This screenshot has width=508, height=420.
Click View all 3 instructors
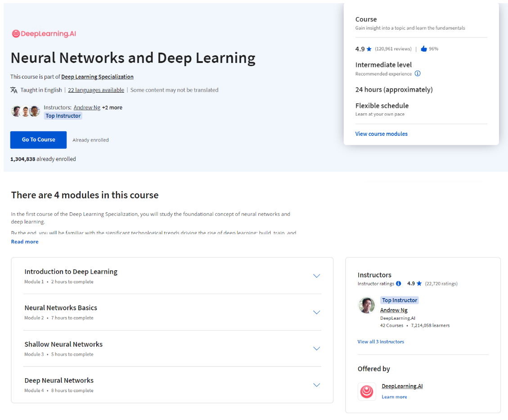(381, 341)
